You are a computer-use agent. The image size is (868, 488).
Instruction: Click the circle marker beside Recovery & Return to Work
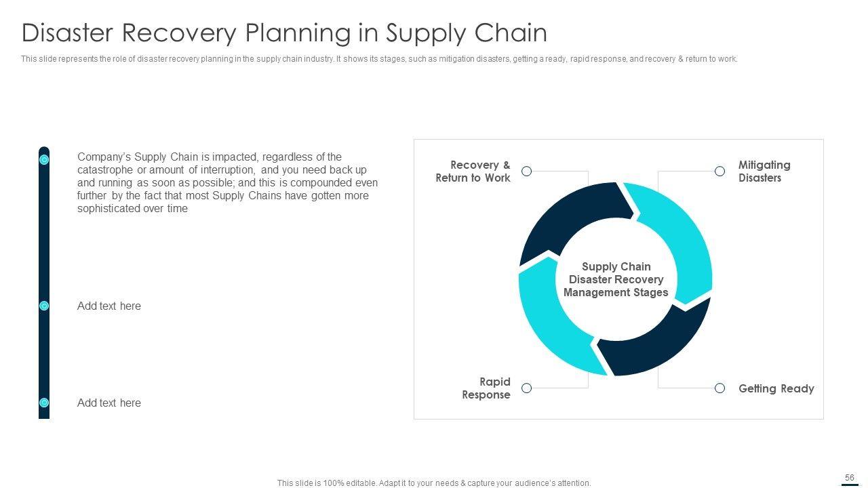(x=526, y=171)
